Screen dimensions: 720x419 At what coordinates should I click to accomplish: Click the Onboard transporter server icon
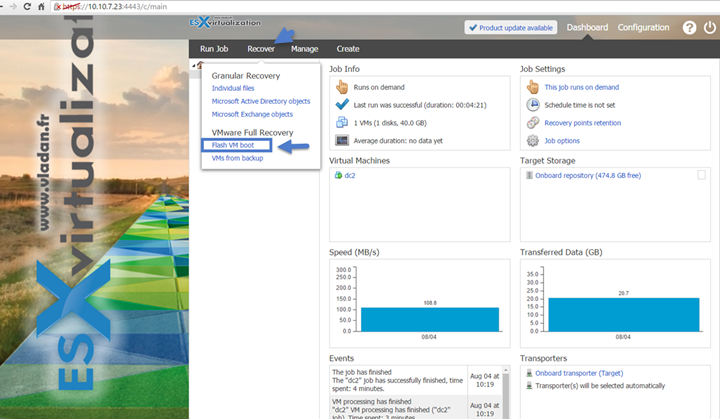pyautogui.click(x=529, y=374)
